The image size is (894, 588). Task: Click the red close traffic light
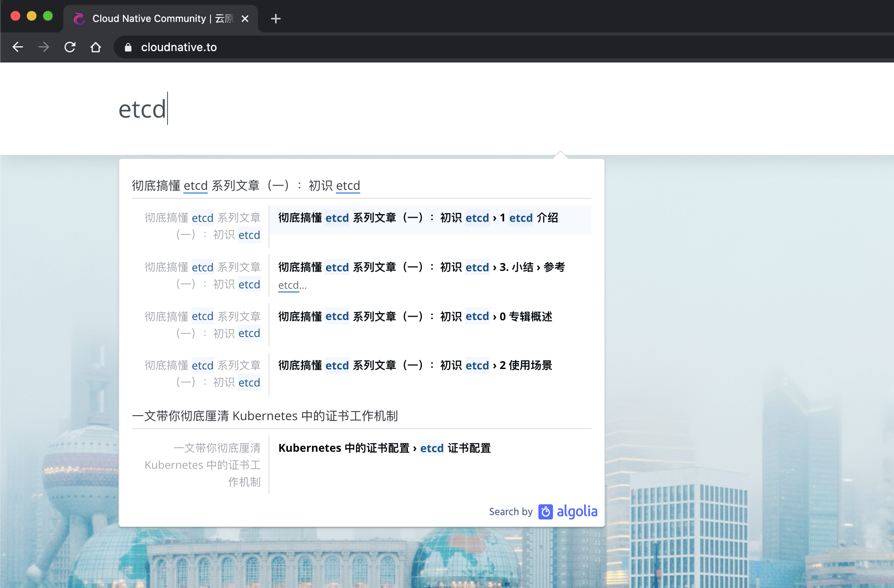[15, 16]
